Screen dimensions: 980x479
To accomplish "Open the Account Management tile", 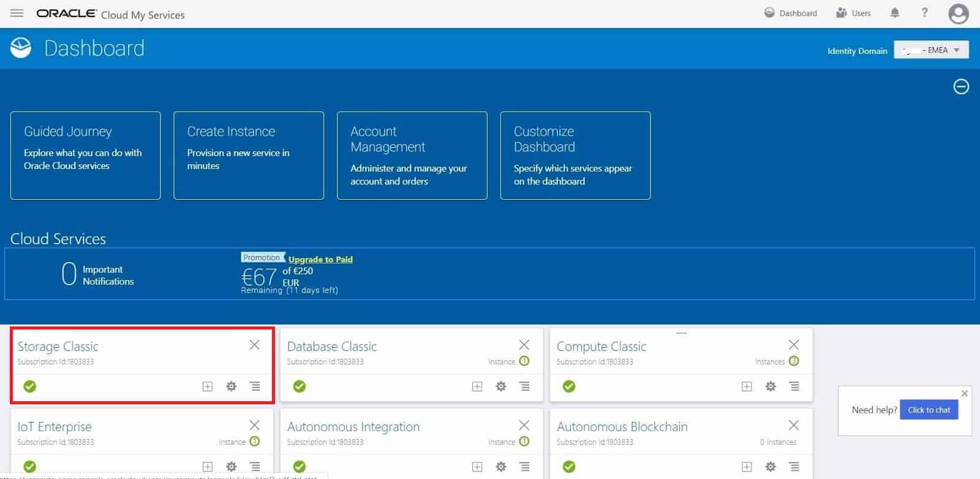I will point(412,156).
